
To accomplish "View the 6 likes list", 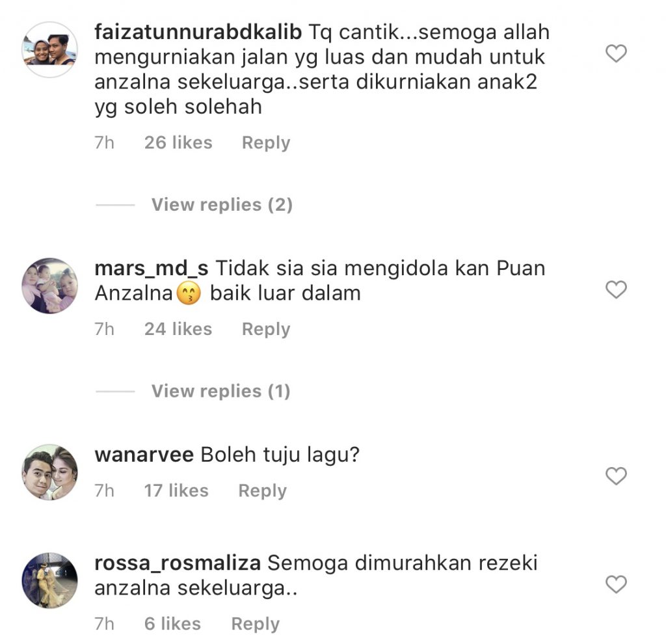I will [x=172, y=624].
